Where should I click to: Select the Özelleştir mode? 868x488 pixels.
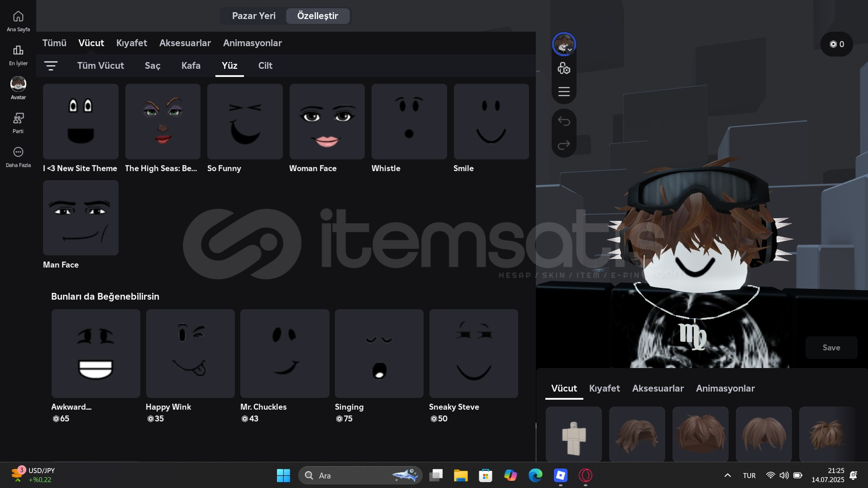(318, 16)
